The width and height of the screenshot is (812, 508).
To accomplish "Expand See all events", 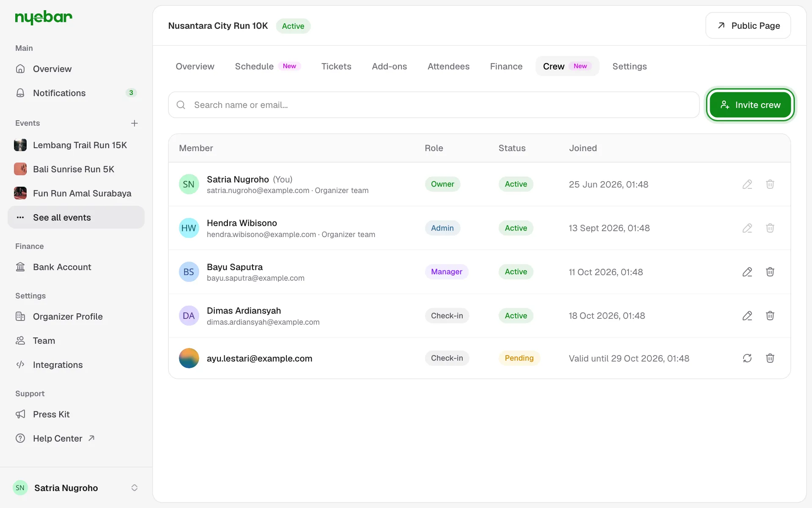I will pyautogui.click(x=76, y=218).
